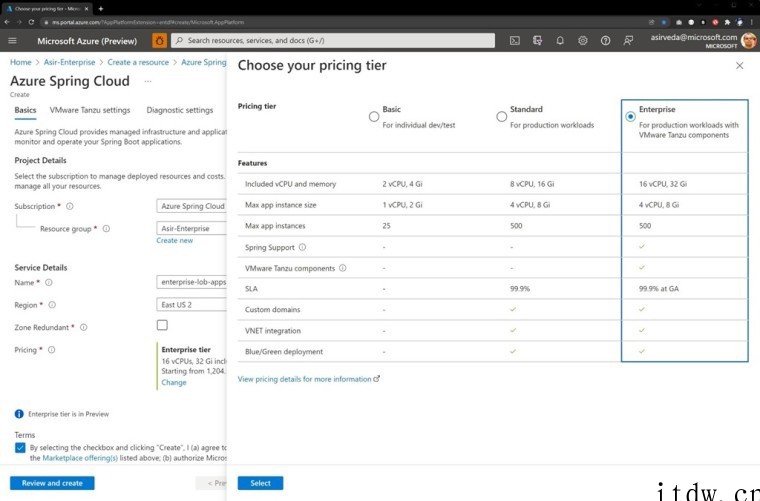Click the search resources box
The width and height of the screenshot is (760, 501).
click(x=333, y=40)
